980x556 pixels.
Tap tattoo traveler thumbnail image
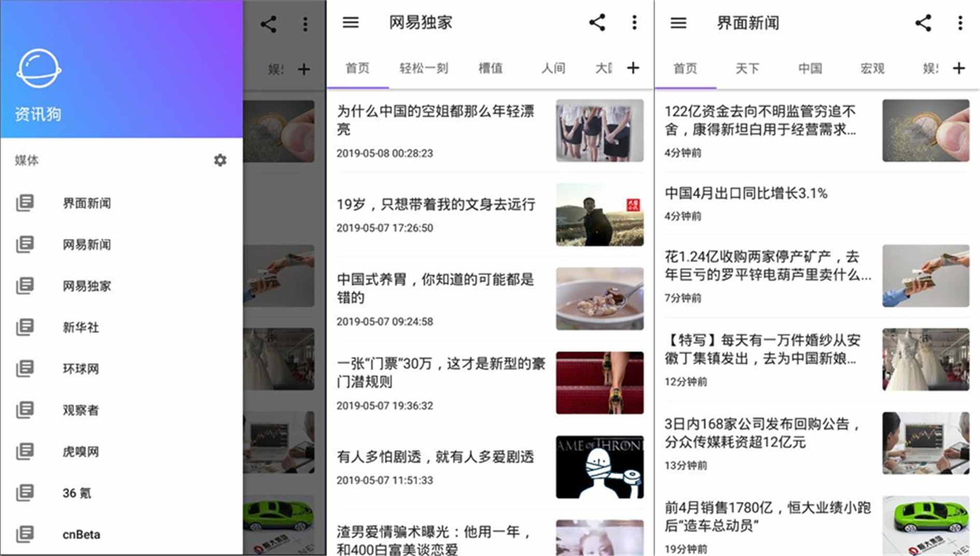[600, 215]
